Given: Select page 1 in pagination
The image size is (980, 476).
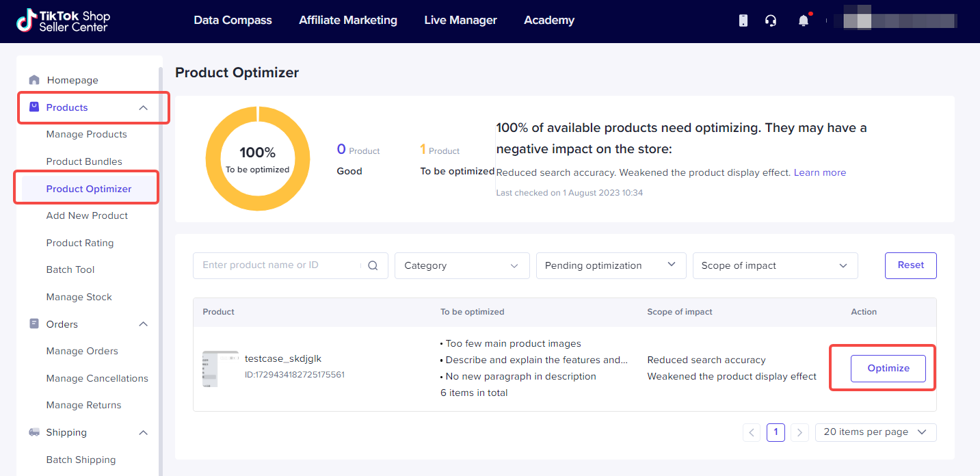Looking at the screenshot, I should coord(776,432).
